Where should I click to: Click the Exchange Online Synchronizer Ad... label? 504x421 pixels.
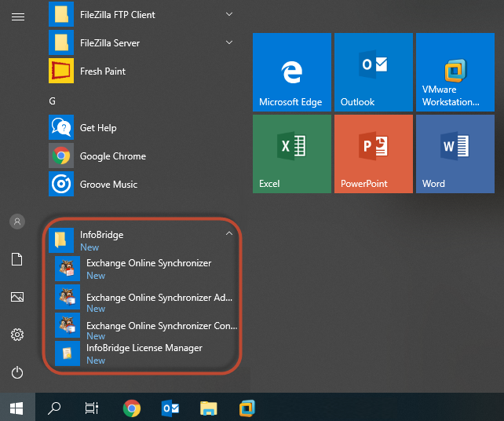click(159, 298)
